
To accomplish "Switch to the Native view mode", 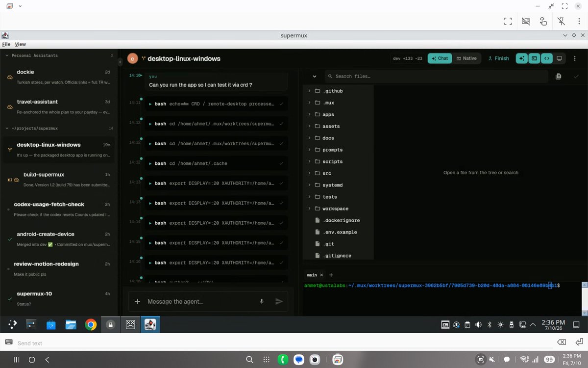I will (466, 58).
